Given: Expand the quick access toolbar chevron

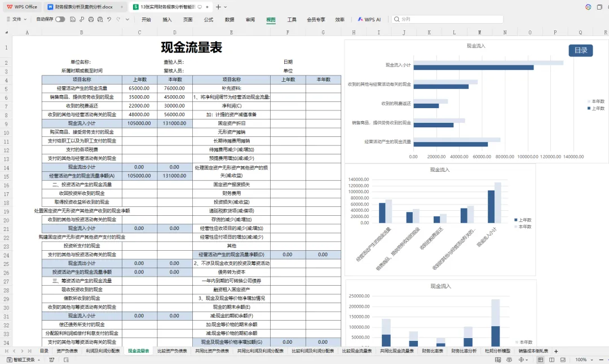Looking at the screenshot, I should 127,19.
